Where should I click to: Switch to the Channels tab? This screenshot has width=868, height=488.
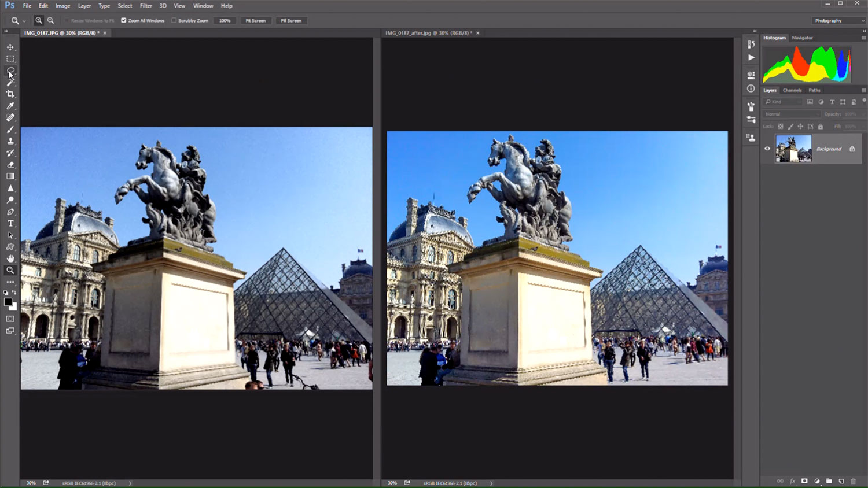(792, 90)
